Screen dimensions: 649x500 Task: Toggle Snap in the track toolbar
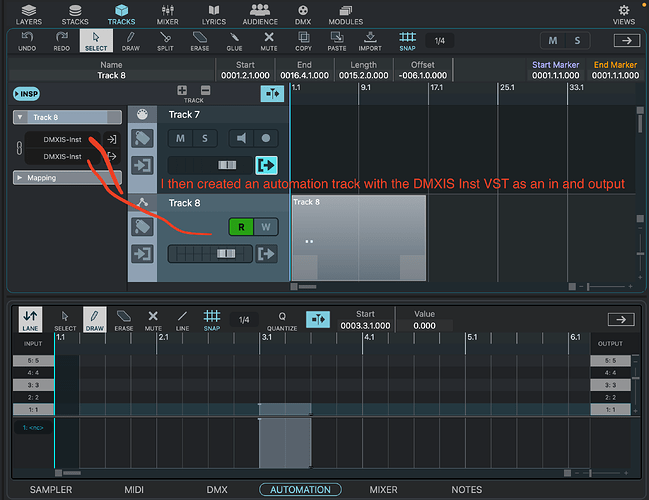point(407,41)
